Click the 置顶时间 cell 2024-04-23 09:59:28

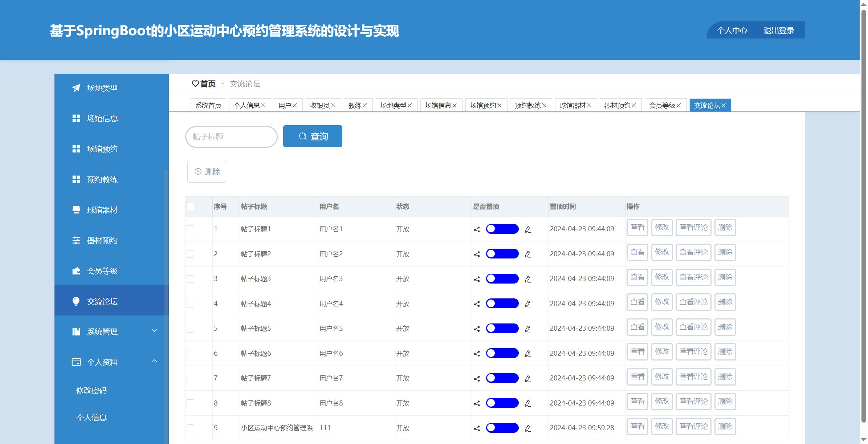(x=582, y=428)
